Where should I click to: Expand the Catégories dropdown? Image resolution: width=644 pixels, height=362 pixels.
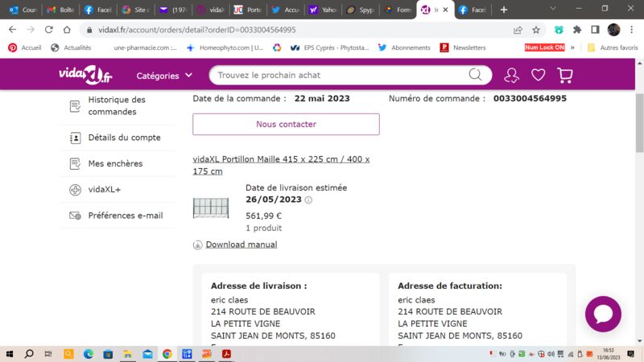click(164, 76)
